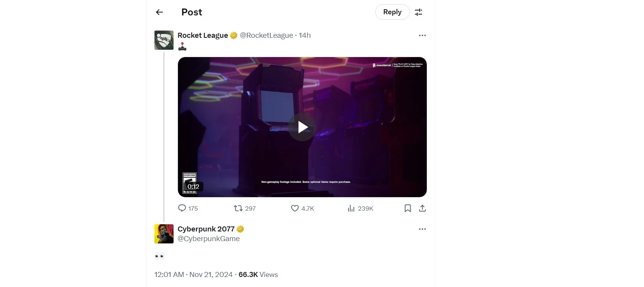
Task: Click the 12:01 AM Nov 21, 2024 timestamp
Action: pyautogui.click(x=193, y=275)
